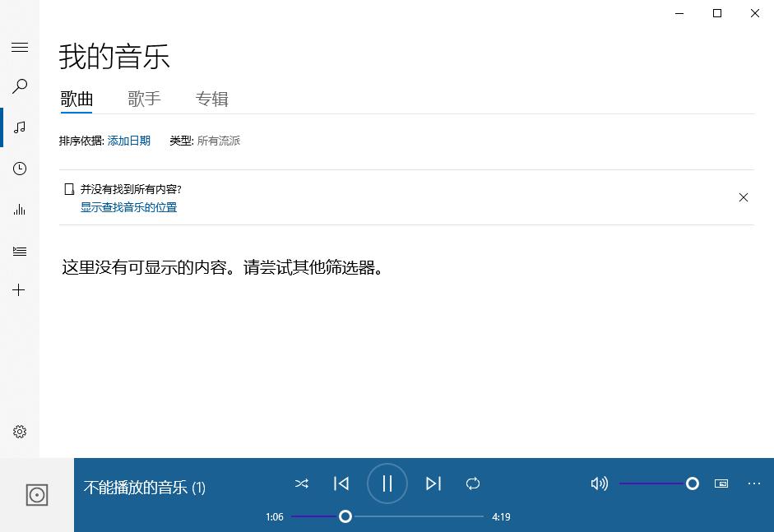Image resolution: width=774 pixels, height=532 pixels.
Task: Toggle repeat mode on
Action: 473,483
